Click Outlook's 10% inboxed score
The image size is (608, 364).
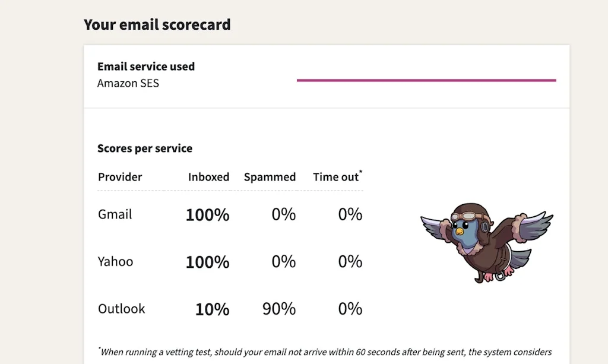point(212,309)
